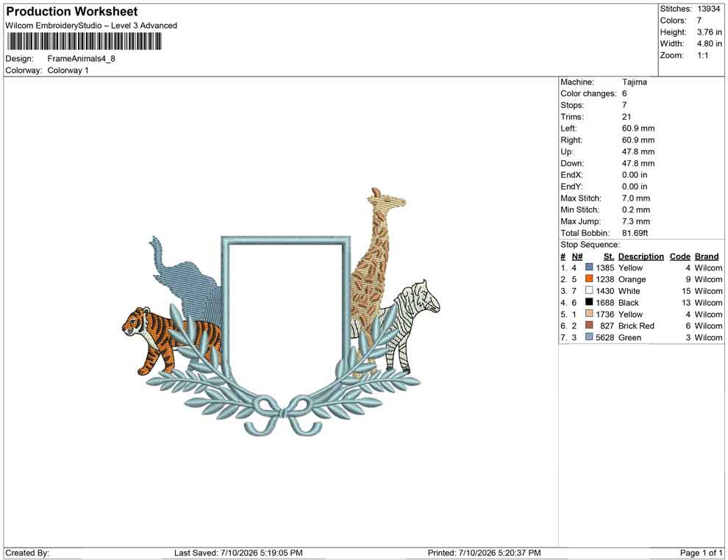Click the stitch count 827
The image size is (728, 560).
[x=607, y=326]
